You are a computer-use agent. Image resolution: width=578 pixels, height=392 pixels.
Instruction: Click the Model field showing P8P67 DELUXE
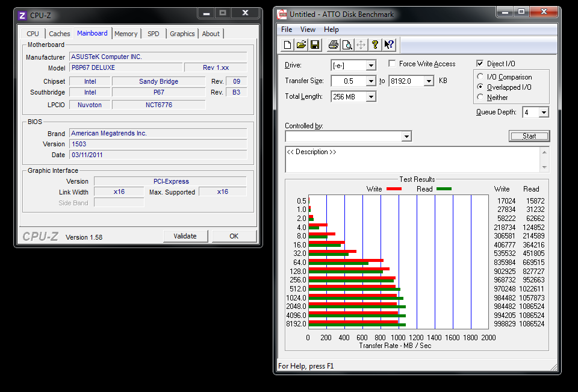pyautogui.click(x=126, y=68)
